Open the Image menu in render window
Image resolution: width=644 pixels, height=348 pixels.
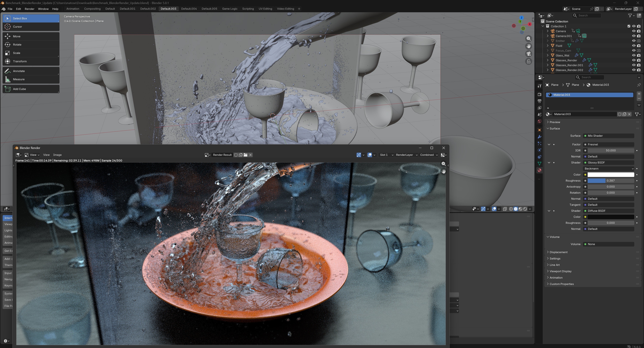(x=57, y=155)
